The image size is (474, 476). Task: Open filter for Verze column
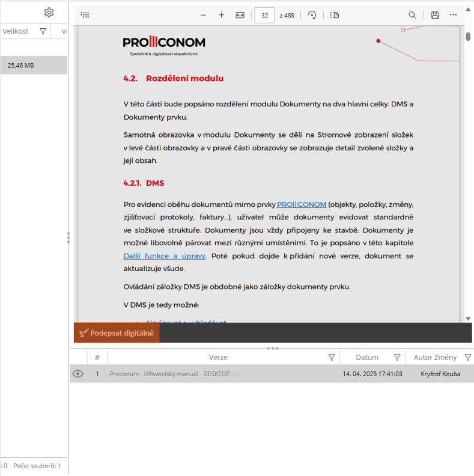(x=332, y=358)
